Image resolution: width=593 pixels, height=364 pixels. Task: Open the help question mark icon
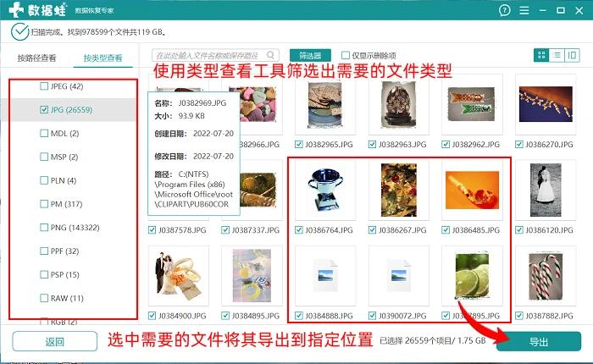506,12
